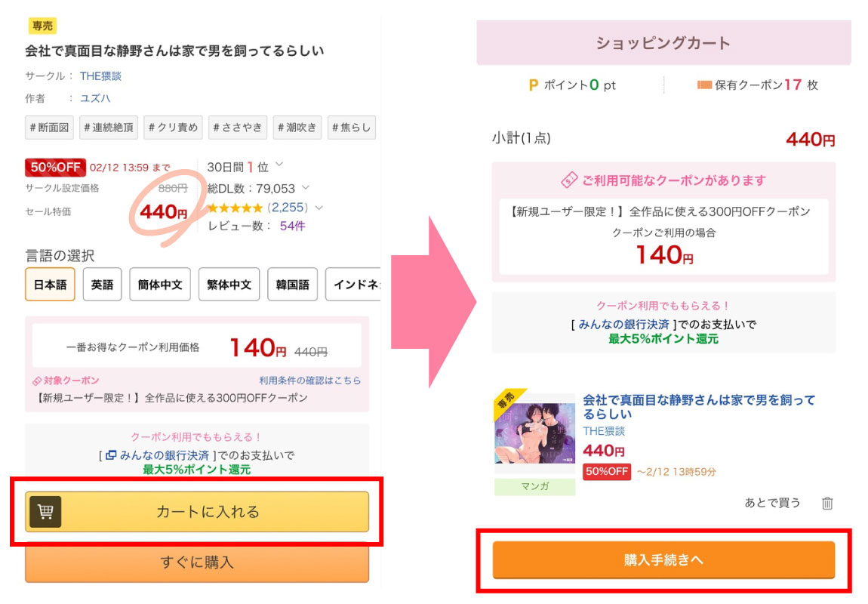This screenshot has height=604, width=868.
Task: Click the external link icon beside みんなの銀行決済
Action: pyautogui.click(x=111, y=455)
